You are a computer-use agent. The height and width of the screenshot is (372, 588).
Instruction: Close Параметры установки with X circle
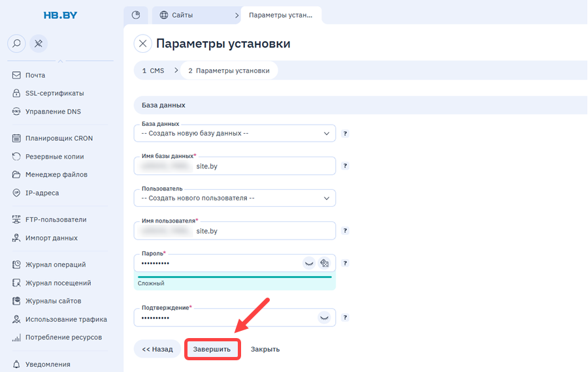[x=143, y=44]
